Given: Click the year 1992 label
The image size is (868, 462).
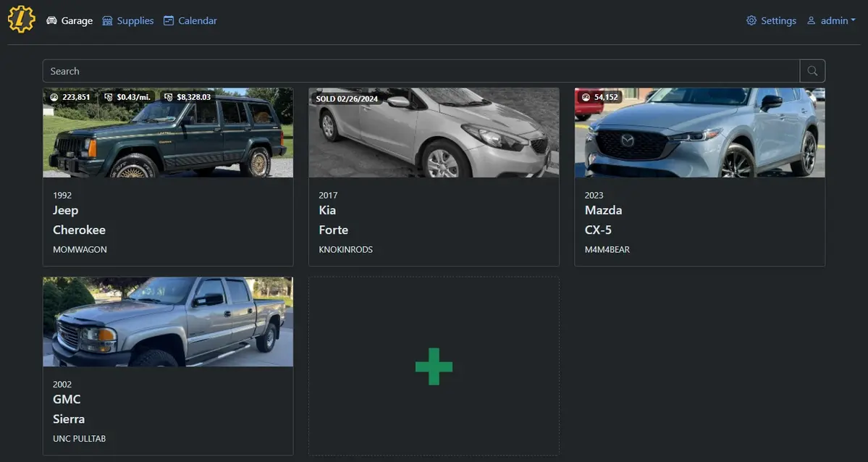Looking at the screenshot, I should (x=62, y=195).
